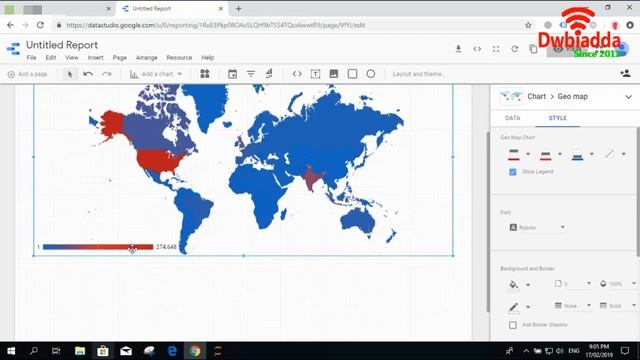Open the Insert menu
The width and height of the screenshot is (640, 360).
(96, 58)
